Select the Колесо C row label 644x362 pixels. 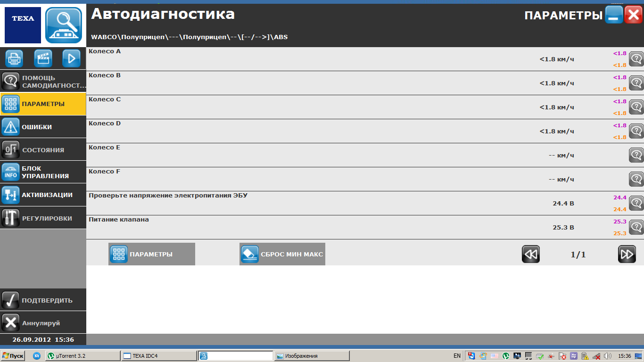coord(105,99)
